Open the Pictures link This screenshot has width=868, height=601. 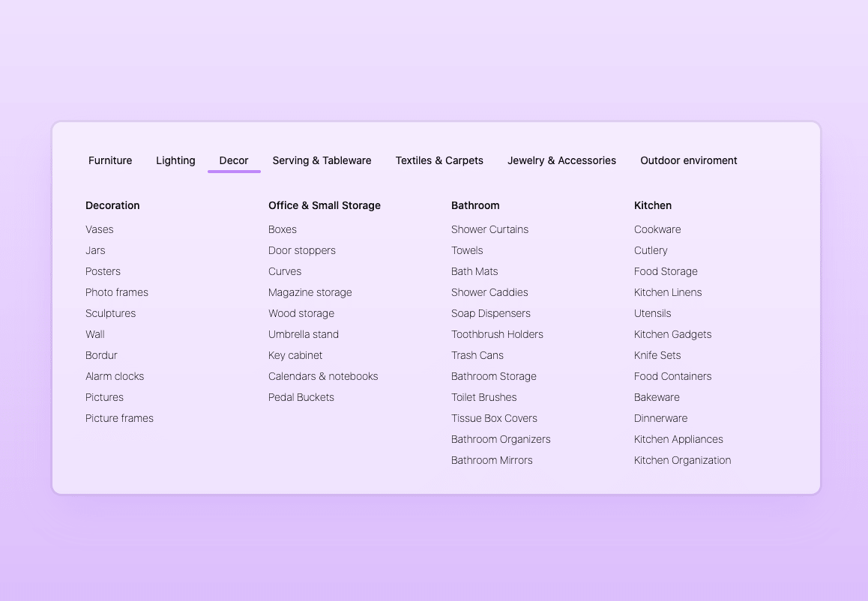tap(104, 397)
